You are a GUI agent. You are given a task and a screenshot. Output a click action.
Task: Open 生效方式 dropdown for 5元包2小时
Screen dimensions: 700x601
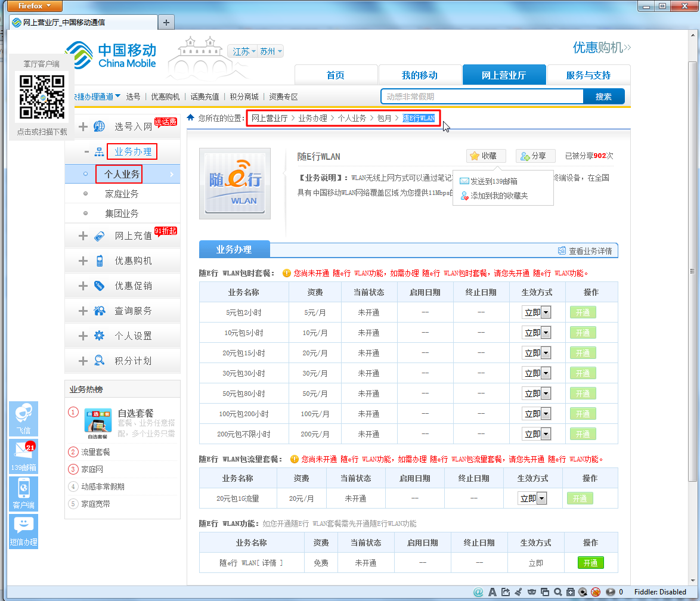click(x=536, y=312)
